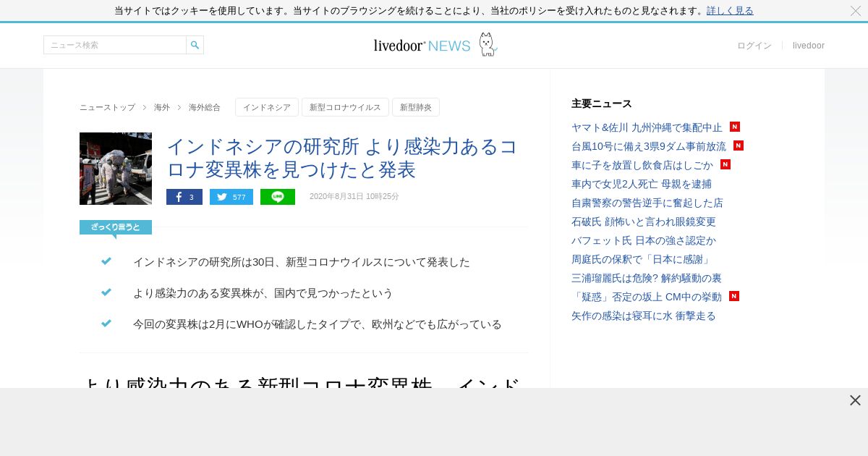Open the 海外総合 breadcrumb
Viewport: 868px width, 456px height.
pyautogui.click(x=205, y=107)
